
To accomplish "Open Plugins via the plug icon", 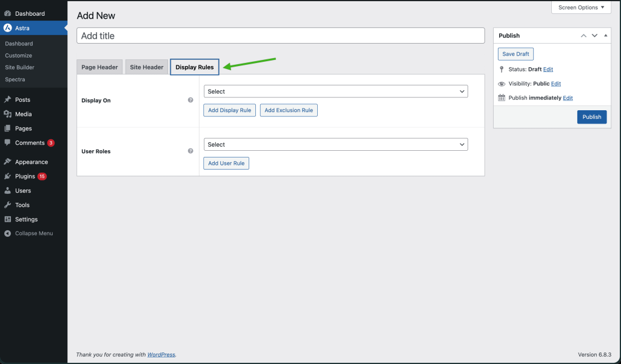I will 7,177.
